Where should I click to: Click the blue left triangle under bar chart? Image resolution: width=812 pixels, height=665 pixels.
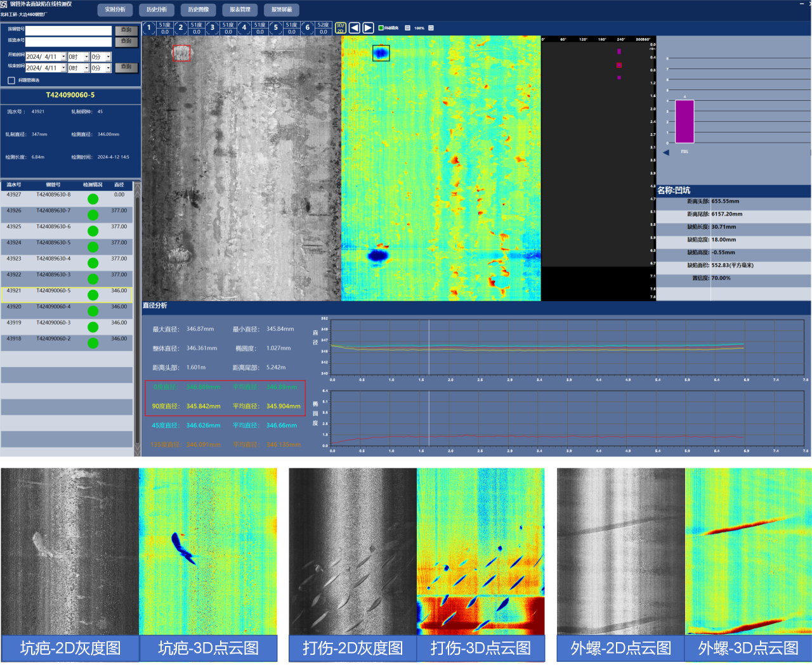666,152
